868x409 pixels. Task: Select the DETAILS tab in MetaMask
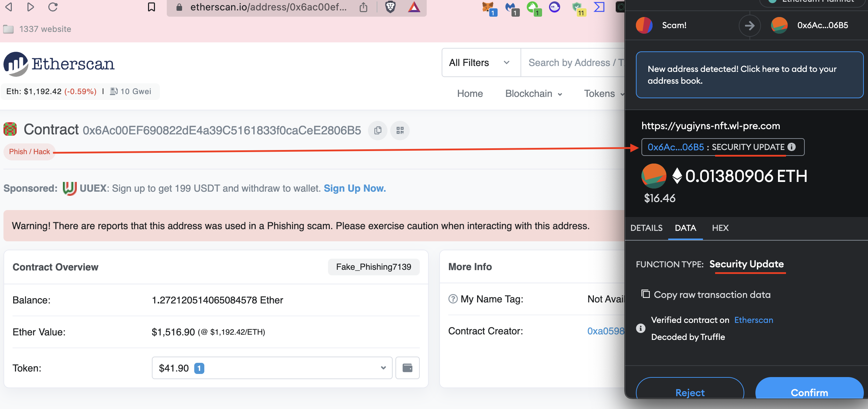(x=646, y=228)
